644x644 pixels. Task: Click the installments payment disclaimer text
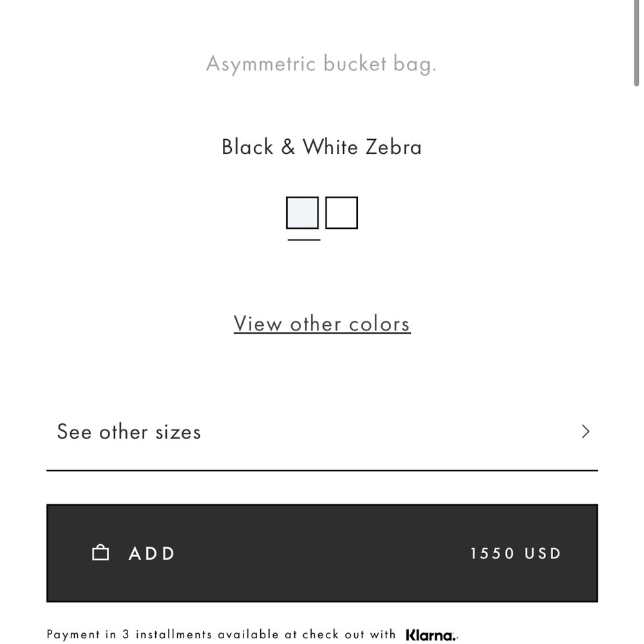tap(222, 634)
